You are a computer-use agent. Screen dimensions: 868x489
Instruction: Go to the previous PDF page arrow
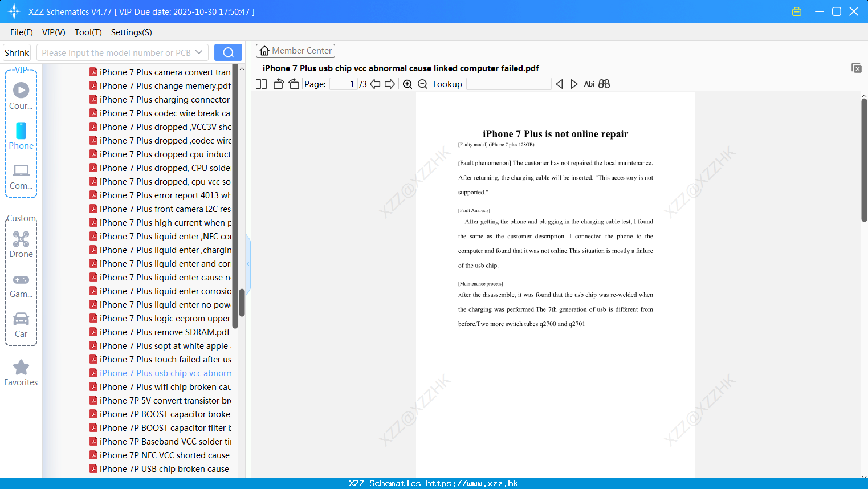pyautogui.click(x=375, y=84)
